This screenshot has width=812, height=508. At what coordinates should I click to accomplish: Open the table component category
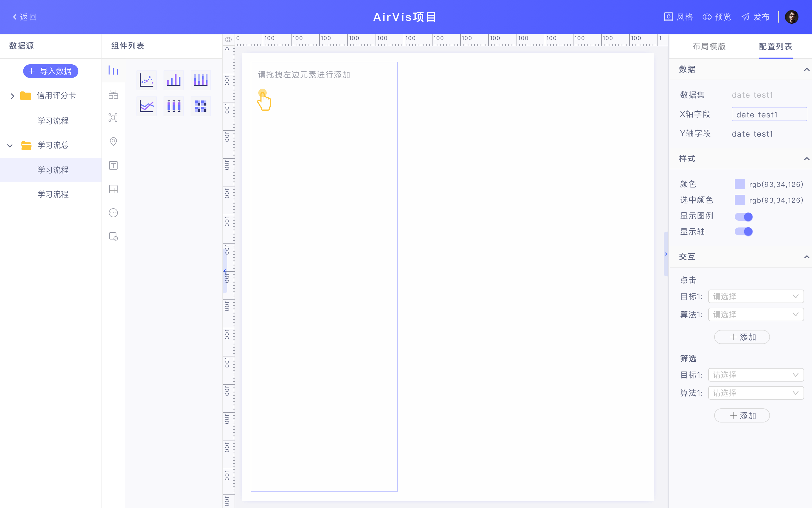point(113,189)
